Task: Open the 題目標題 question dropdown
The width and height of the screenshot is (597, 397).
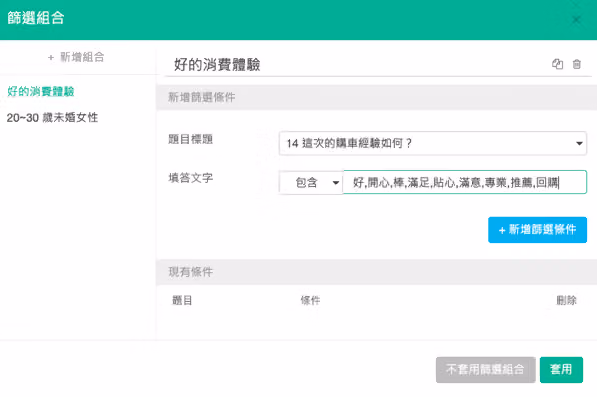Action: [x=433, y=143]
